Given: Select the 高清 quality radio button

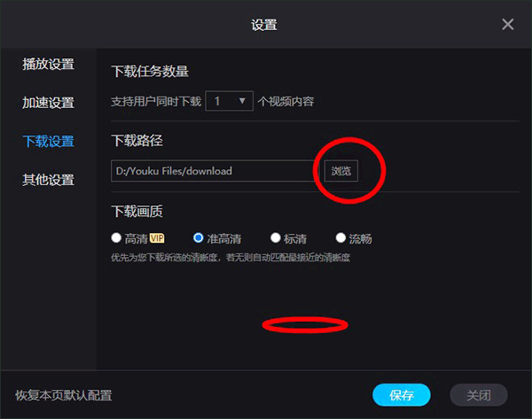Looking at the screenshot, I should [x=116, y=237].
